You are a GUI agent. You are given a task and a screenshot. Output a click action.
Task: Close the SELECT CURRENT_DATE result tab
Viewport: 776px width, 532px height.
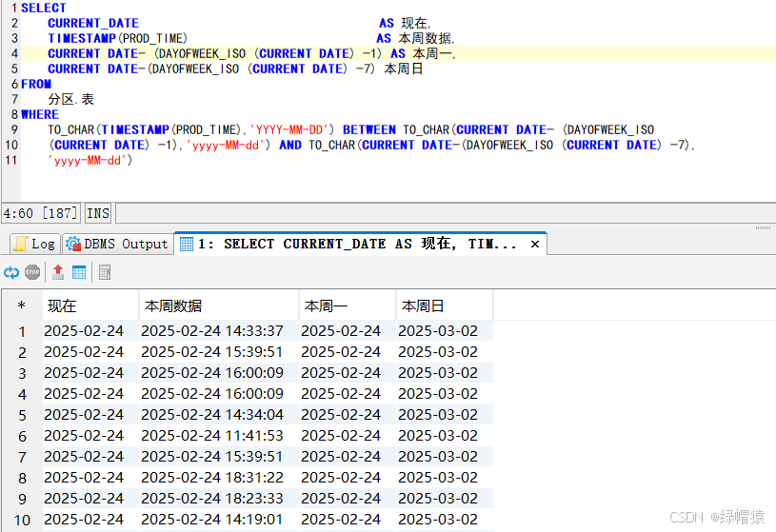coord(535,244)
